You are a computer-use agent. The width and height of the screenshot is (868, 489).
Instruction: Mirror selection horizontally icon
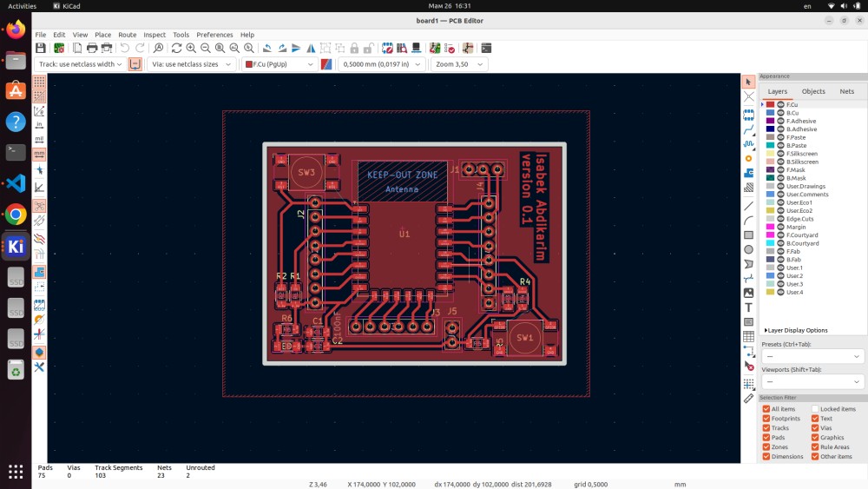click(311, 48)
